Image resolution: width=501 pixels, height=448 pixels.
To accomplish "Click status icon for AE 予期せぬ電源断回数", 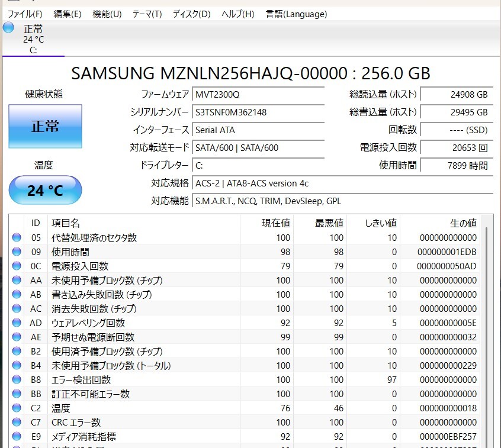I will pyautogui.click(x=17, y=337).
